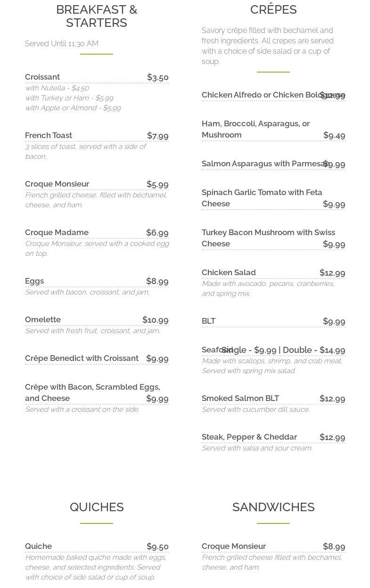Click the Omelette $10.99 price

point(155,320)
